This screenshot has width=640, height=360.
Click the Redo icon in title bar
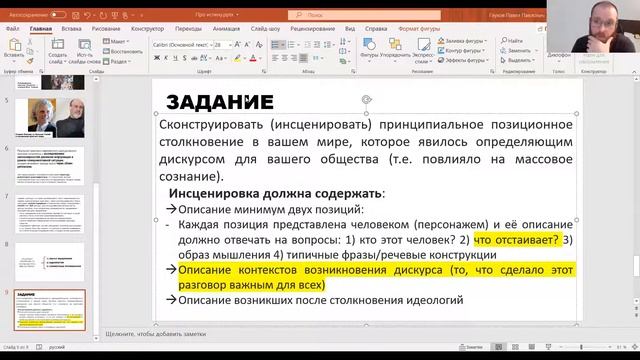pyautogui.click(x=103, y=15)
